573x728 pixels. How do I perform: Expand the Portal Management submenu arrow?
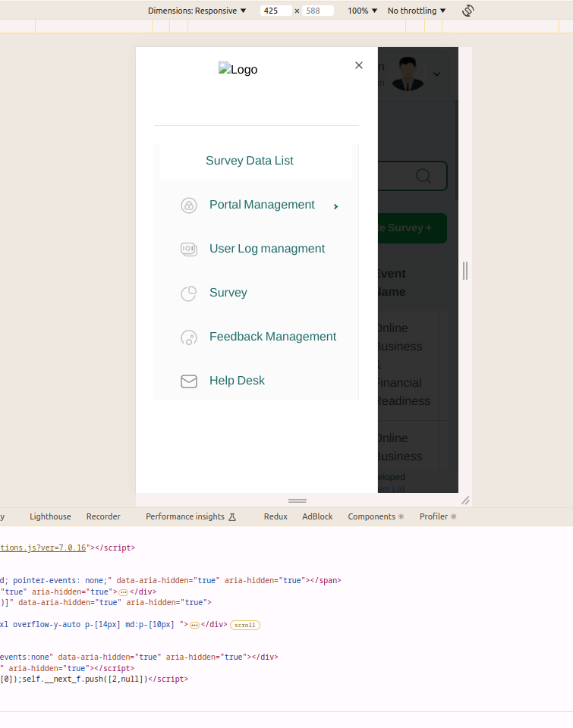click(x=335, y=206)
